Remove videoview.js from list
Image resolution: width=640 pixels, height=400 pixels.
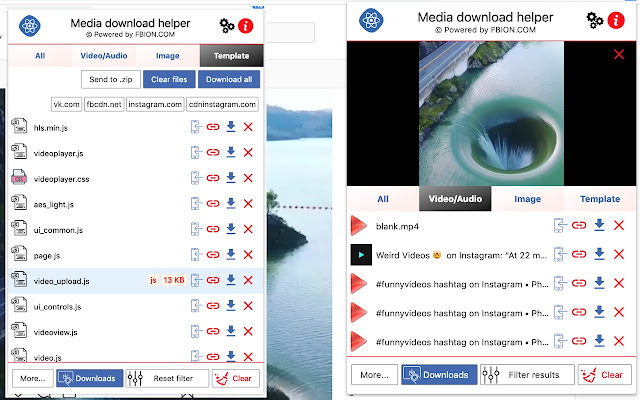coord(248,331)
